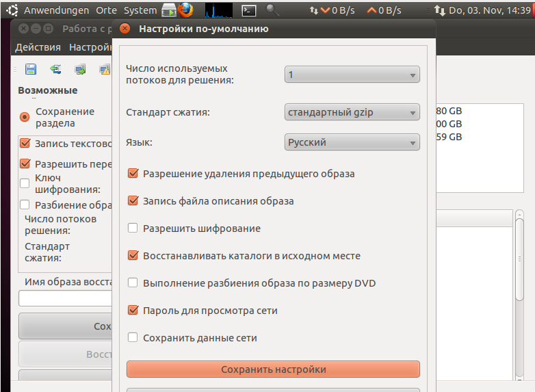This screenshot has width=535, height=392.
Task: Click the toolbar computer icon with left-pointing green arrow
Action: click(x=55, y=69)
